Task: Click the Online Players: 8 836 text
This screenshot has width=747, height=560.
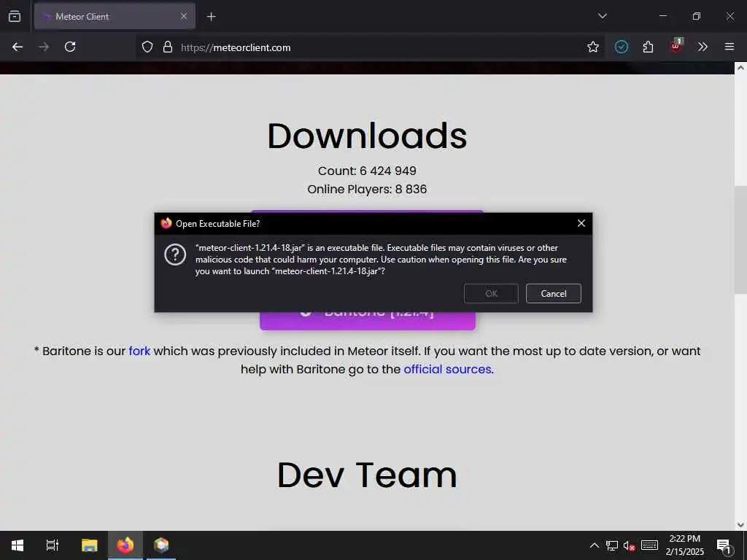Action: pyautogui.click(x=367, y=189)
